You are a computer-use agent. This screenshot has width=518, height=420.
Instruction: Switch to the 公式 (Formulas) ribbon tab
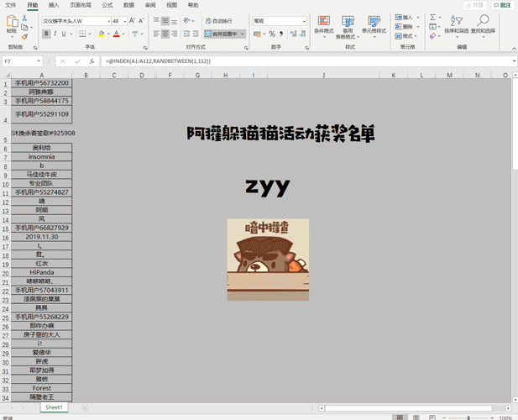pyautogui.click(x=107, y=5)
